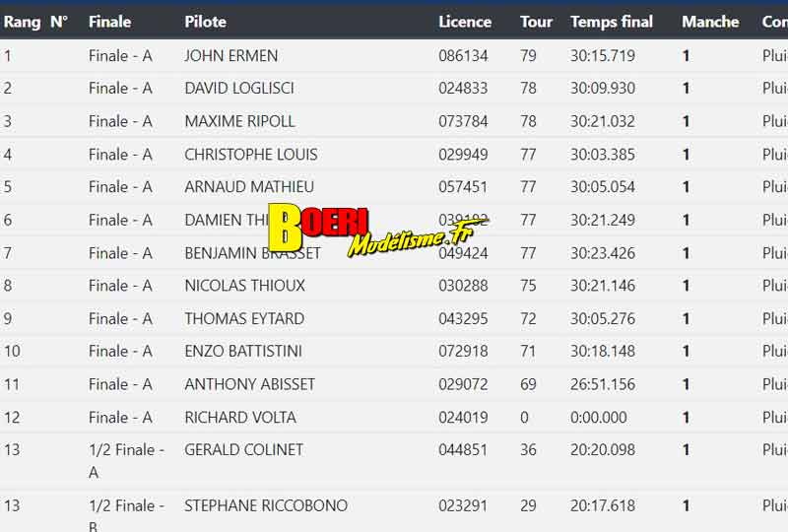The height and width of the screenshot is (532, 788).
Task: Click the Temps final column header
Action: (612, 22)
